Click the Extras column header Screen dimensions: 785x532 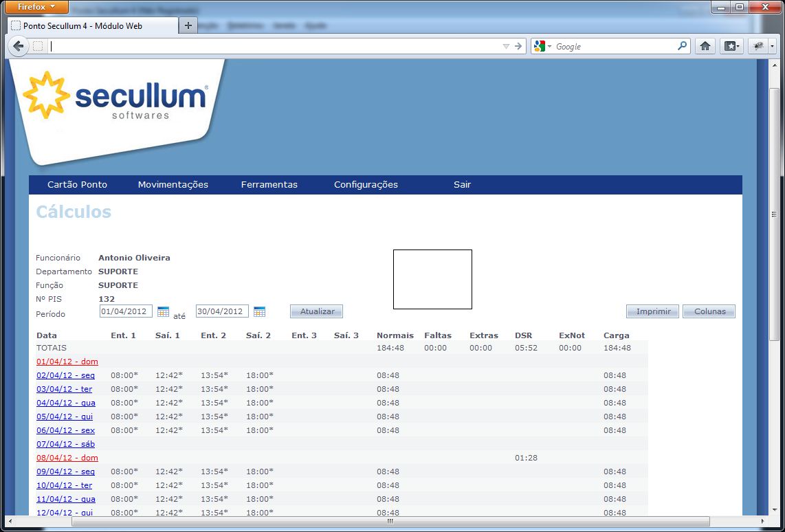click(484, 335)
